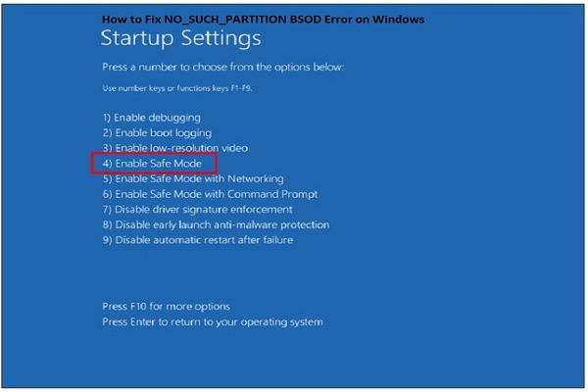Select Enable low-resolution video
Viewport: 588px width, 392px height.
(x=175, y=148)
